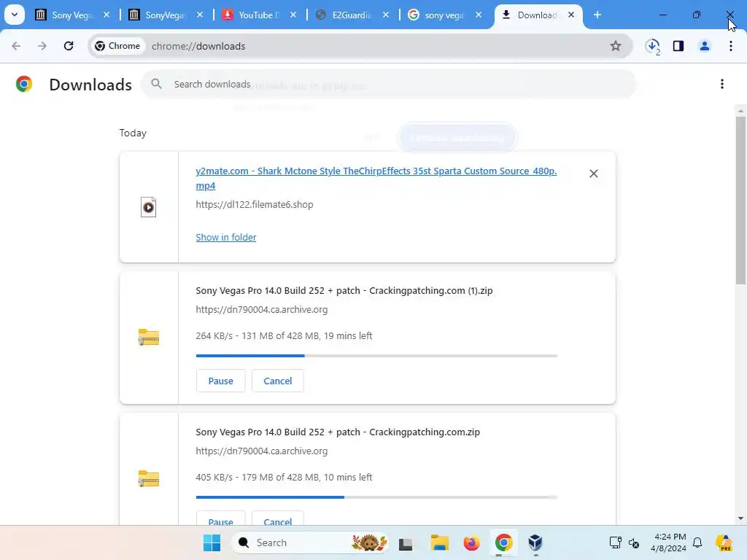Open the toolbar downloads indicator
The width and height of the screenshot is (747, 560).
(653, 46)
